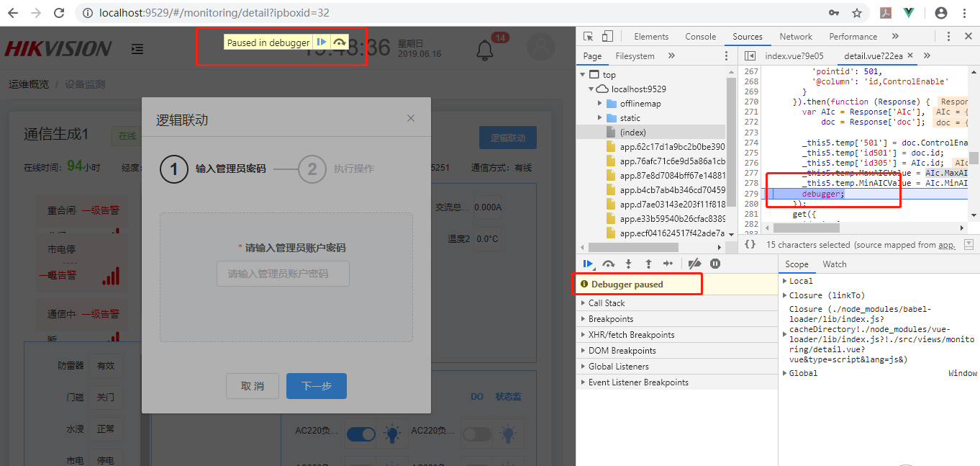The width and height of the screenshot is (980, 466).
Task: Click Step over next function call icon
Action: click(x=609, y=264)
